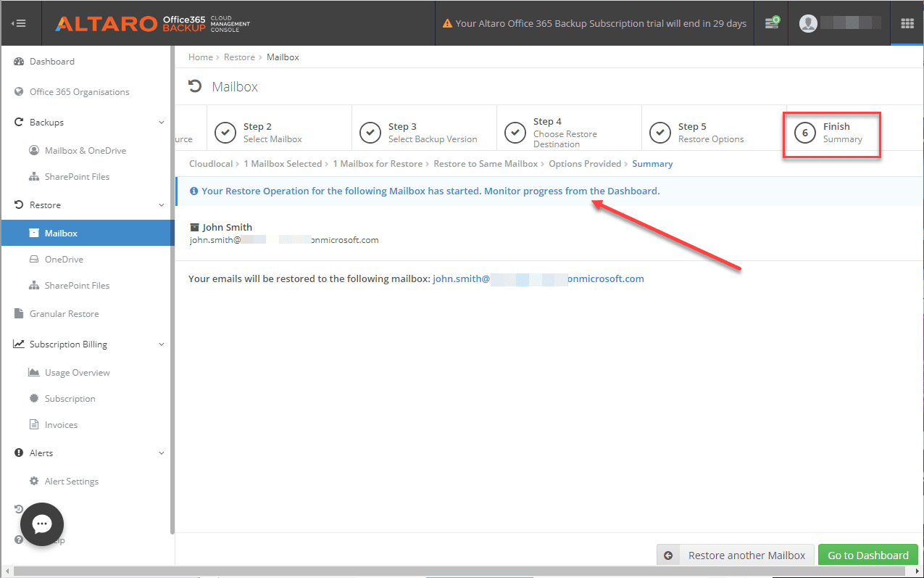Click the info icon in the restore notice
This screenshot has height=578, width=924.
coord(193,191)
